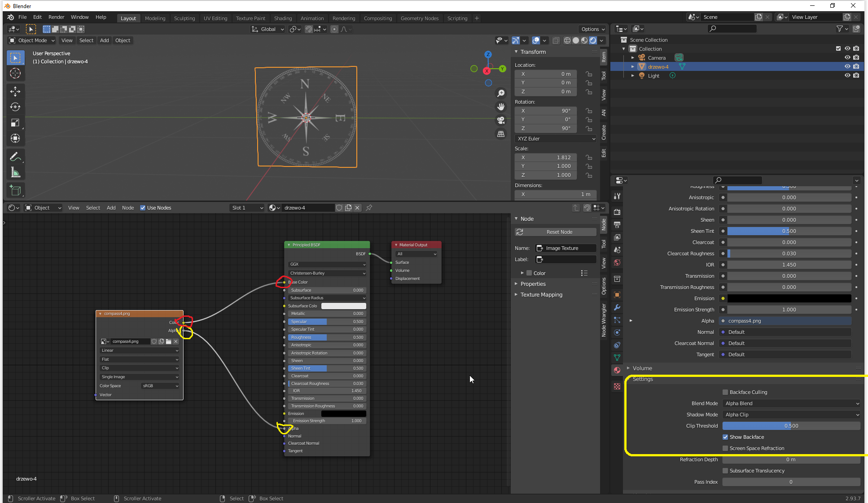Click the outliner search field
The image size is (868, 503).
point(732,28)
